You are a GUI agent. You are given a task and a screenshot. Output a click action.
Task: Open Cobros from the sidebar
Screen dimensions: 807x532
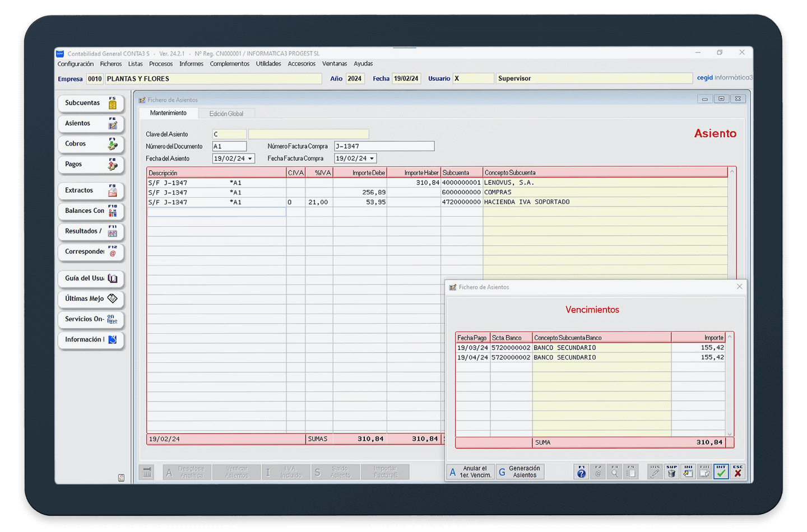(90, 144)
